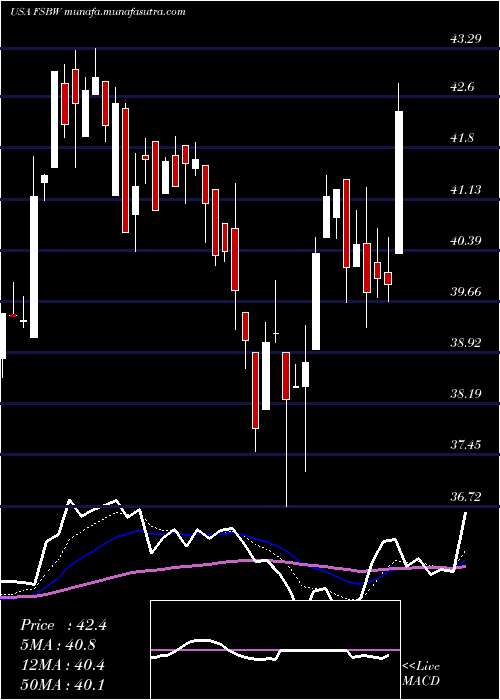Click the USA FSBW munafa.munafasutra.com title

[x=98, y=12]
